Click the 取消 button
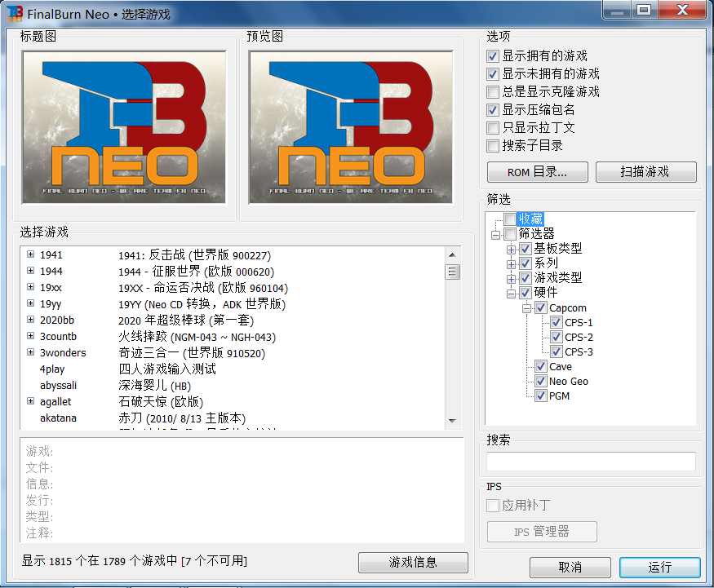Image resolution: width=714 pixels, height=588 pixels. (570, 568)
